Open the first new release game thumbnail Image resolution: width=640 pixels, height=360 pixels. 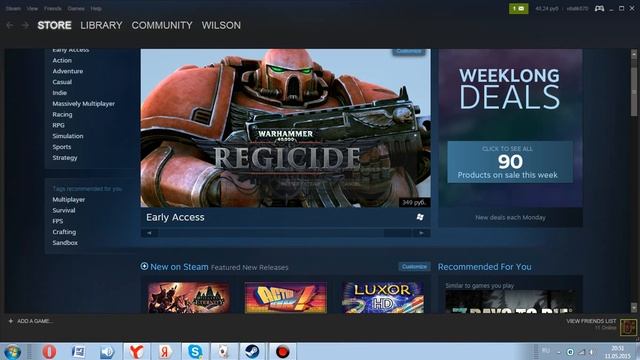(189, 298)
